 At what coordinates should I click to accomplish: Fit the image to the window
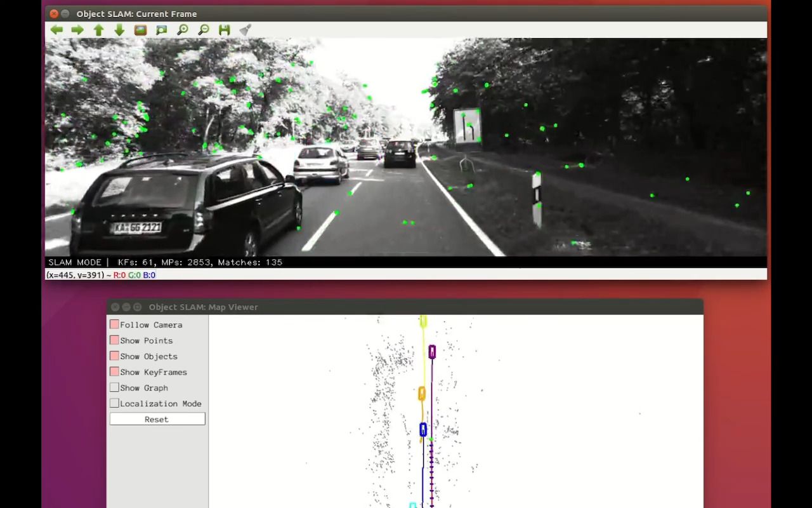pyautogui.click(x=161, y=30)
